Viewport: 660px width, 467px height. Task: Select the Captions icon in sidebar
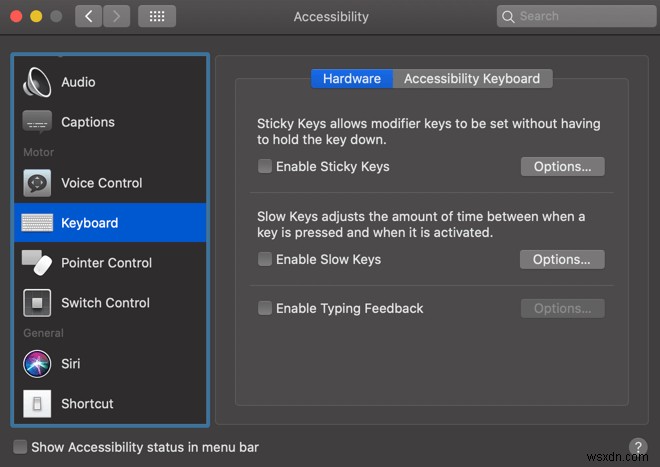(x=37, y=122)
